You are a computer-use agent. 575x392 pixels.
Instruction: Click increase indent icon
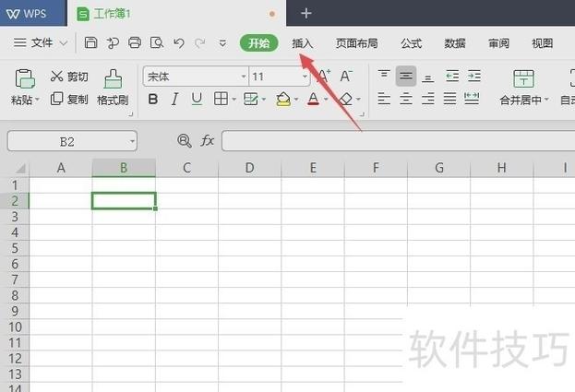pyautogui.click(x=474, y=77)
